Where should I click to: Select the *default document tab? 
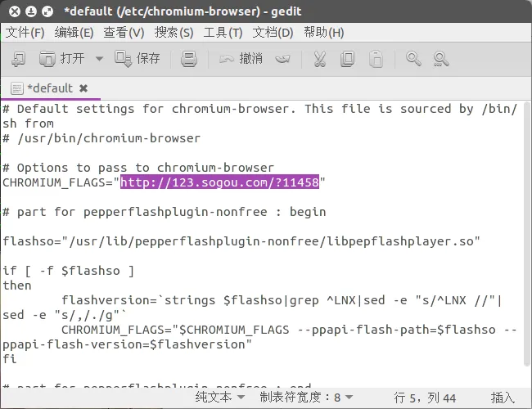(x=50, y=88)
